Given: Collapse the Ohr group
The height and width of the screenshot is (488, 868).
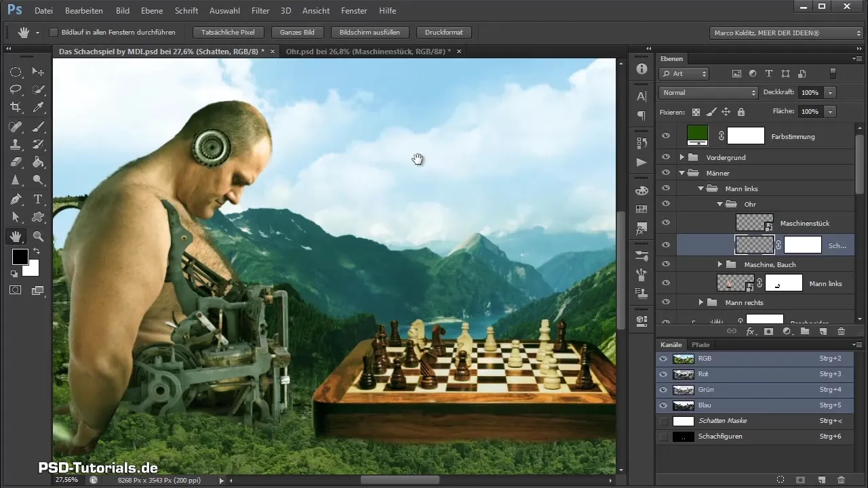Looking at the screenshot, I should (719, 204).
